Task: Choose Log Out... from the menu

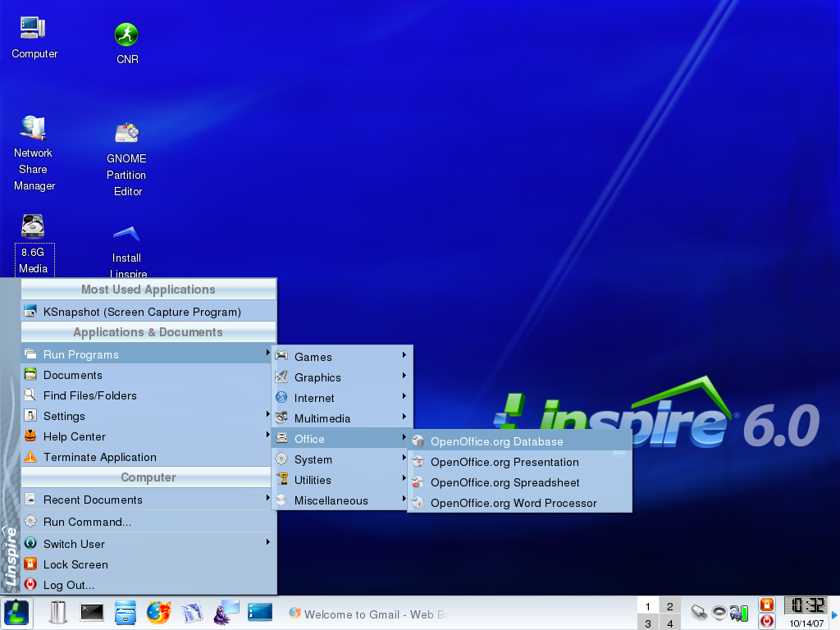Action: (x=148, y=585)
